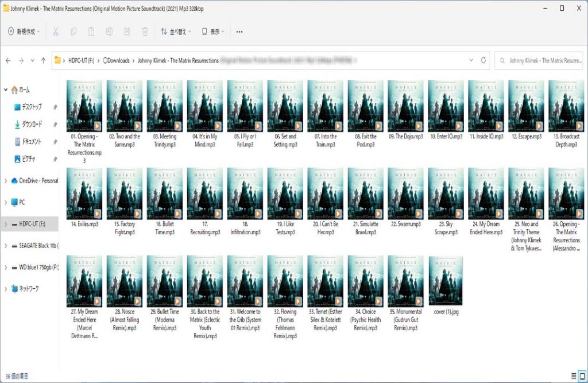Expand the PC node in sidebar
This screenshot has height=383, width=588.
click(x=6, y=203)
